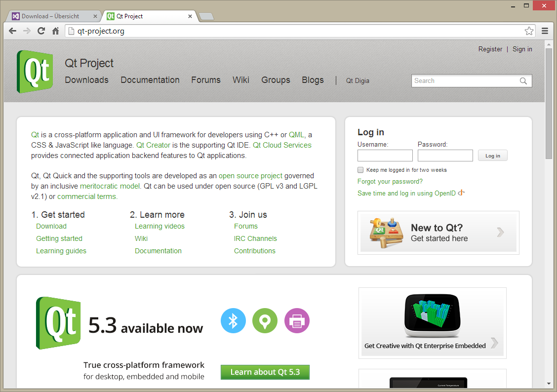Check Keep me logged in checkbox

(360, 170)
